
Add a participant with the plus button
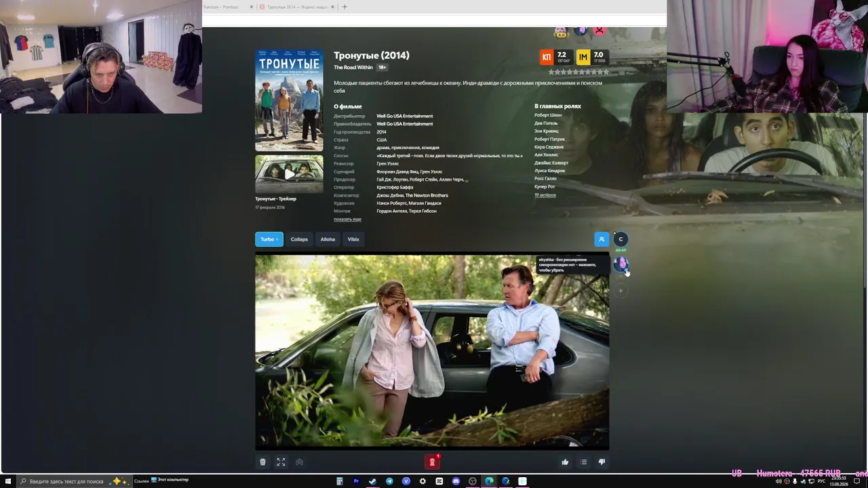click(x=620, y=291)
